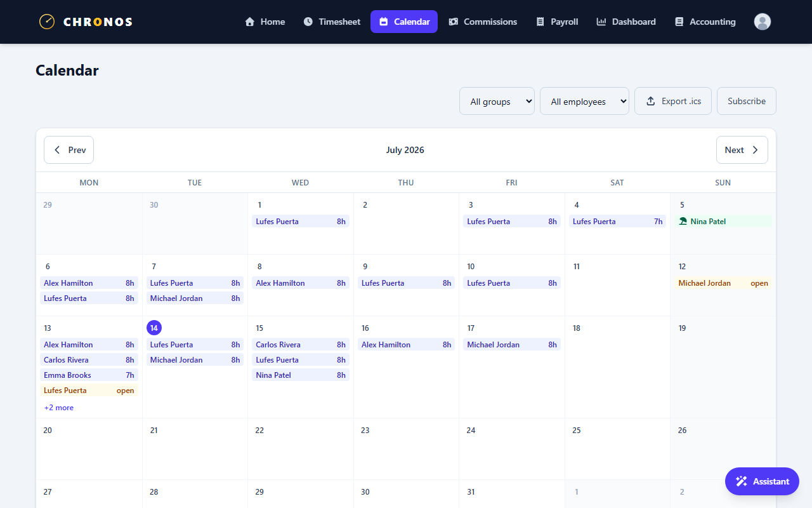Open Emma Brooks 7h entry
Image resolution: width=812 pixels, height=508 pixels.
(x=89, y=375)
